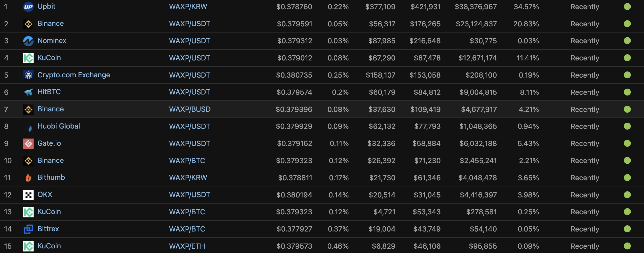Image resolution: width=644 pixels, height=253 pixels.
Task: Click the green status dot in the Huobi Global row
Action: pyautogui.click(x=627, y=126)
